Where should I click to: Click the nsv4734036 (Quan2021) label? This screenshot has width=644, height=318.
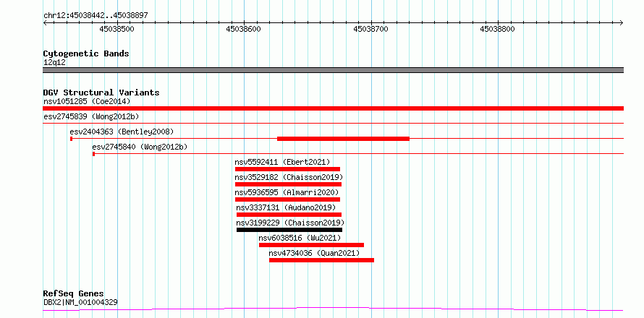pos(314,253)
